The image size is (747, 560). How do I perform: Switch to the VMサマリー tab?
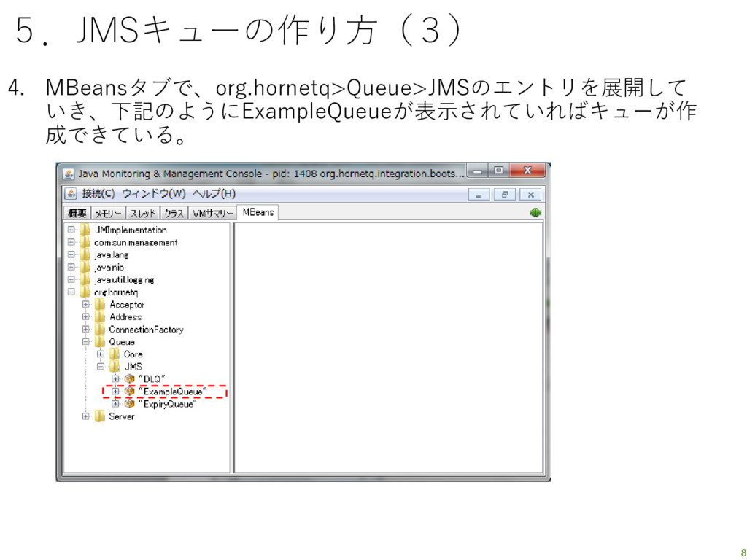(x=212, y=213)
